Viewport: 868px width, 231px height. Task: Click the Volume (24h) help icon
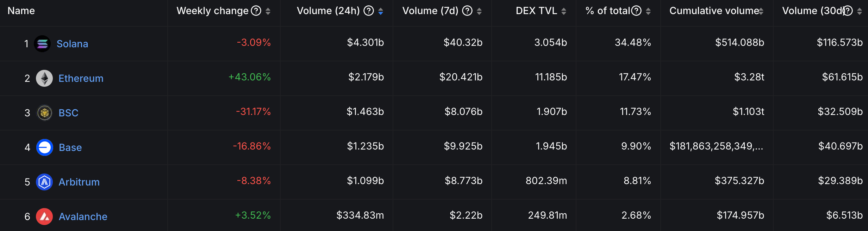tap(369, 11)
